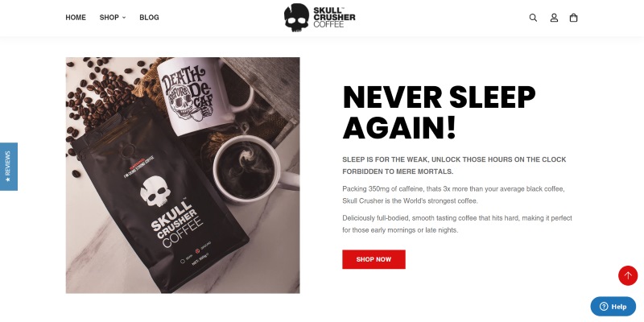Open the blue Help chat widget

tap(613, 307)
